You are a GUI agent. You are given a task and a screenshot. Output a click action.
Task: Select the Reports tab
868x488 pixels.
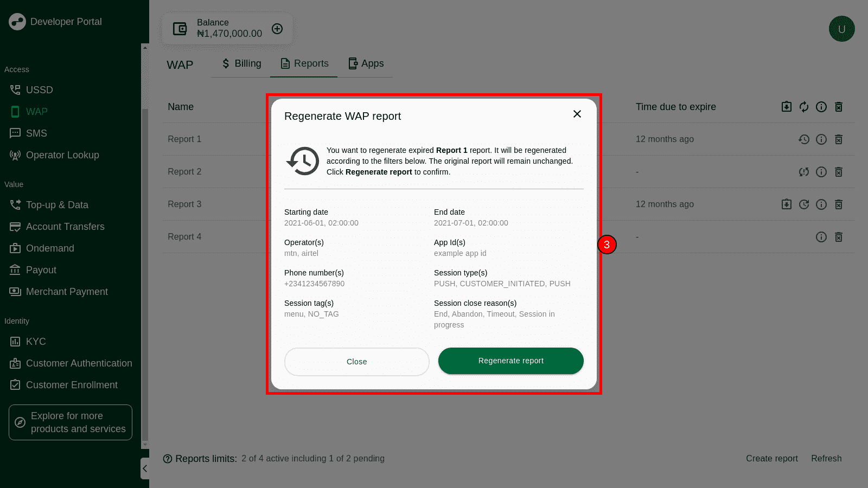click(x=304, y=63)
